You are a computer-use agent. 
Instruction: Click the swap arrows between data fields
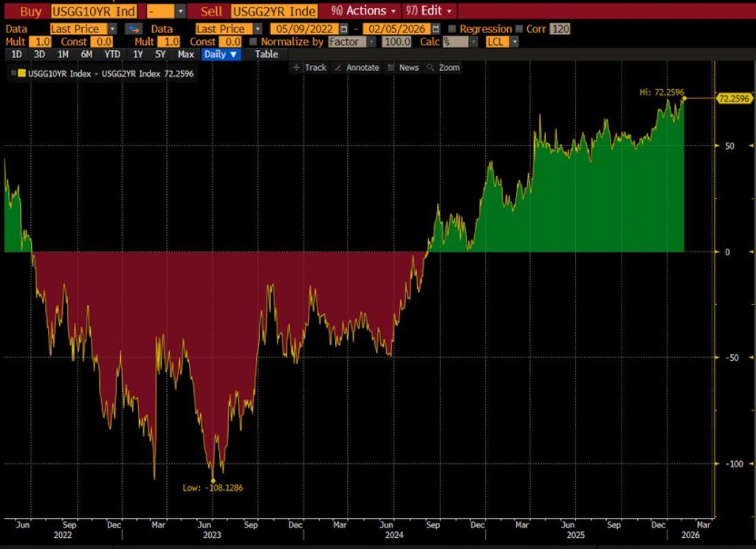point(134,29)
